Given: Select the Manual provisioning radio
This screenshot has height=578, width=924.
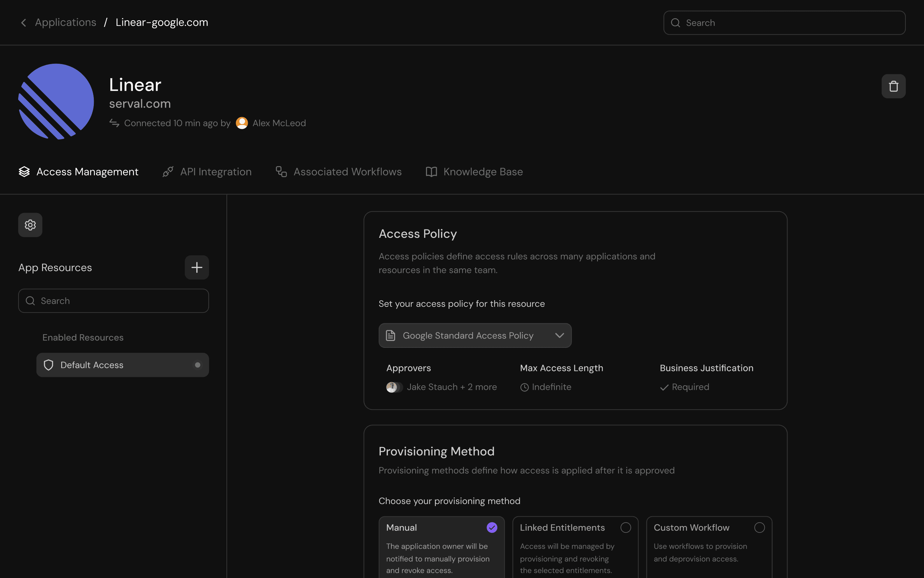Looking at the screenshot, I should 492,528.
